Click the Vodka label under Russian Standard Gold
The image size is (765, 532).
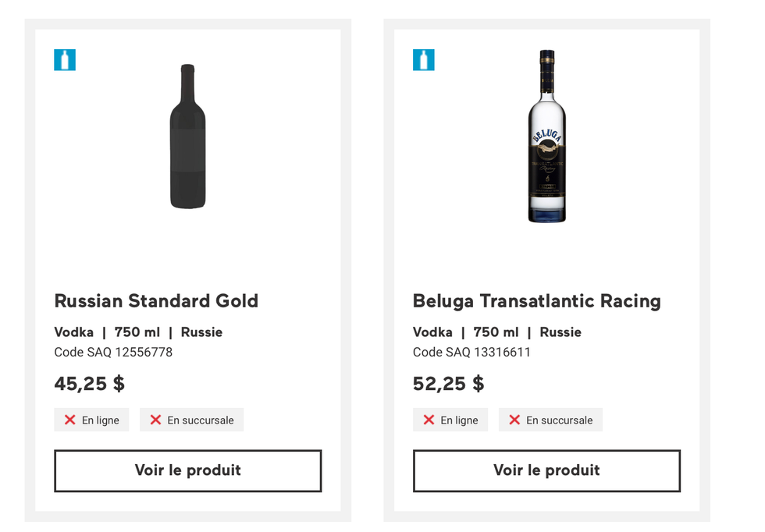click(x=73, y=332)
